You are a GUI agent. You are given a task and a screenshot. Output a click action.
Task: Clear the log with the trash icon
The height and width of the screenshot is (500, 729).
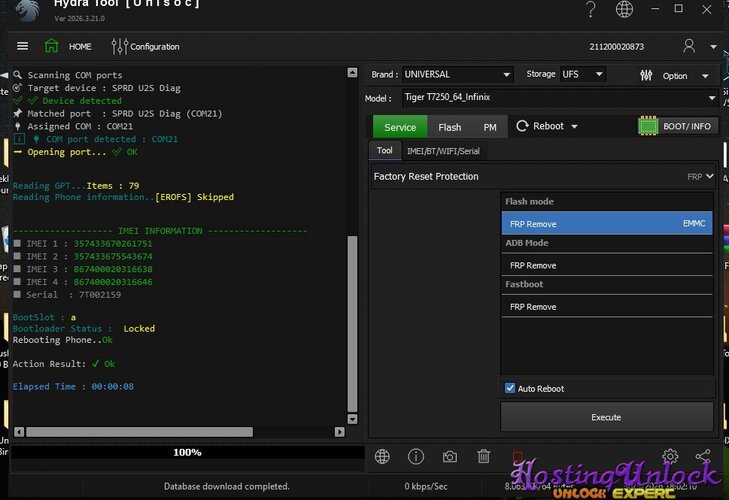(484, 457)
